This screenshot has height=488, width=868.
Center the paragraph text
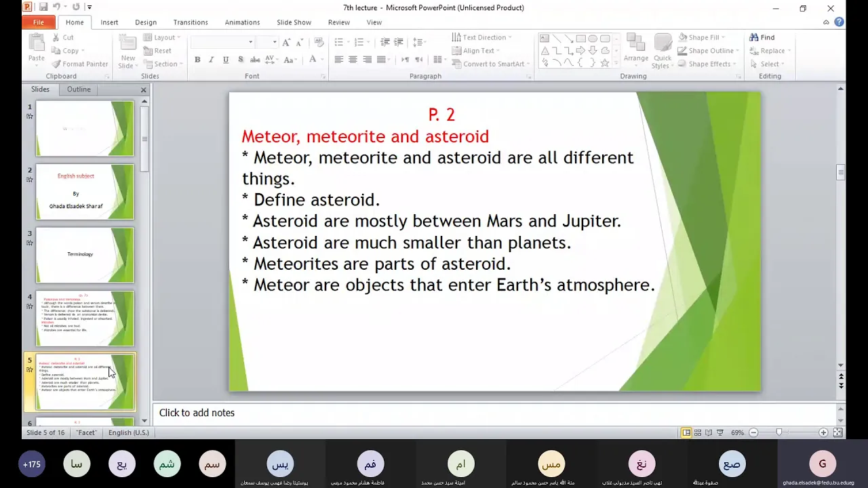[x=353, y=60]
